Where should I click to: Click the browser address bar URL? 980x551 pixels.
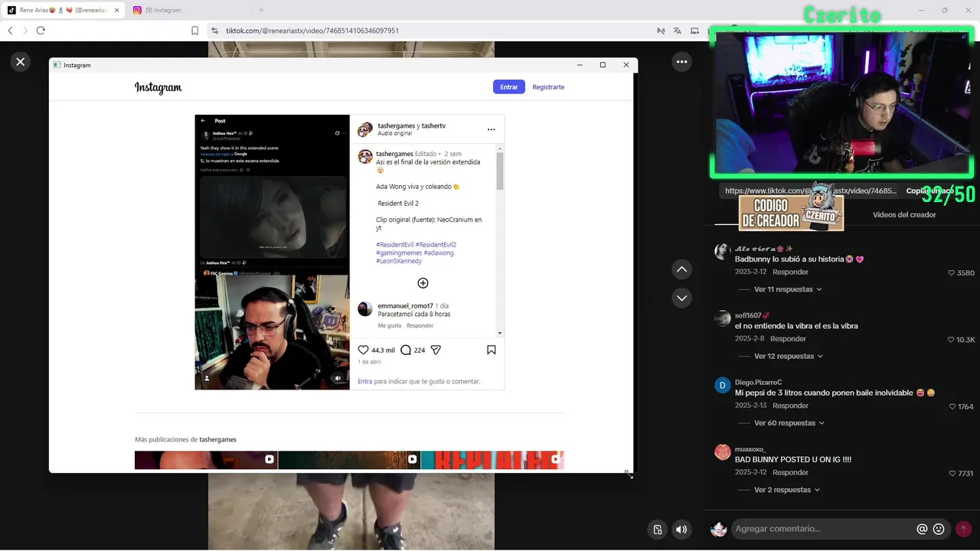312,31
